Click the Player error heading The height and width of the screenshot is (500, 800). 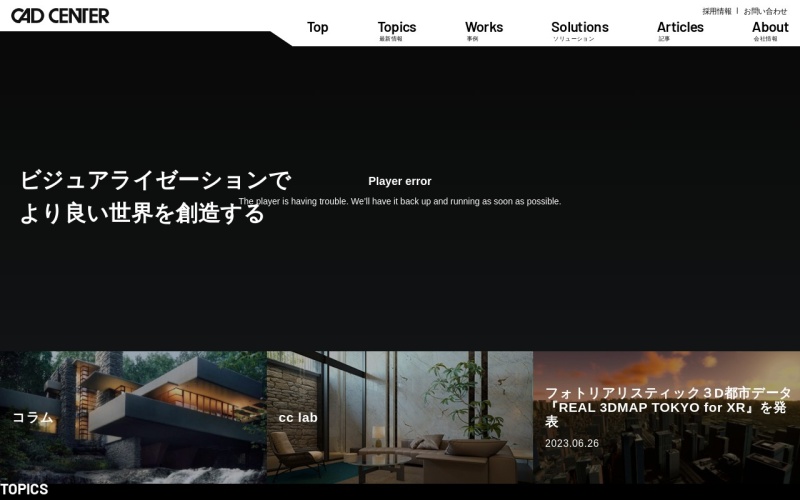pyautogui.click(x=400, y=181)
